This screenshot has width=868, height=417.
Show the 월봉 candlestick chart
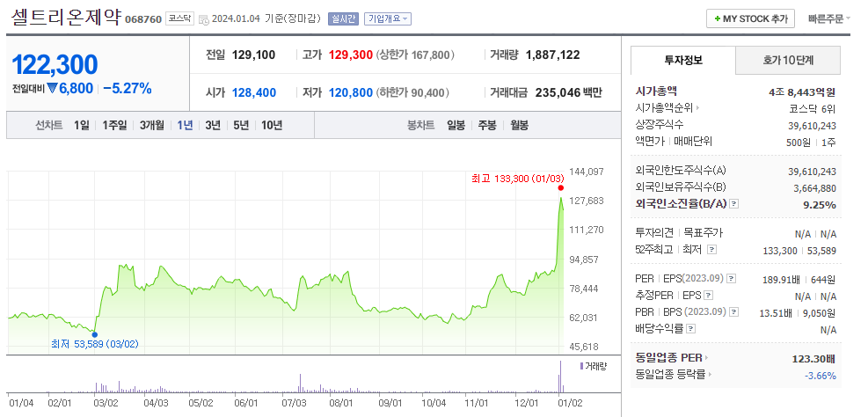tap(519, 125)
